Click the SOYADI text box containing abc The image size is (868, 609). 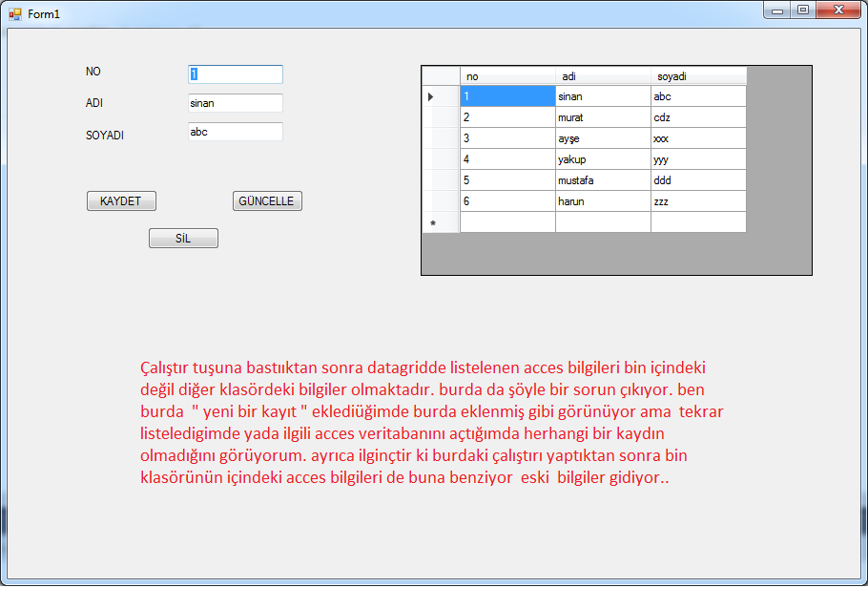click(x=235, y=133)
